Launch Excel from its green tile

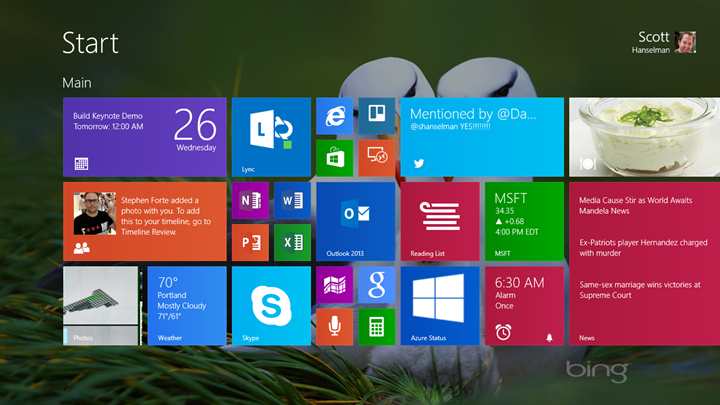click(292, 242)
